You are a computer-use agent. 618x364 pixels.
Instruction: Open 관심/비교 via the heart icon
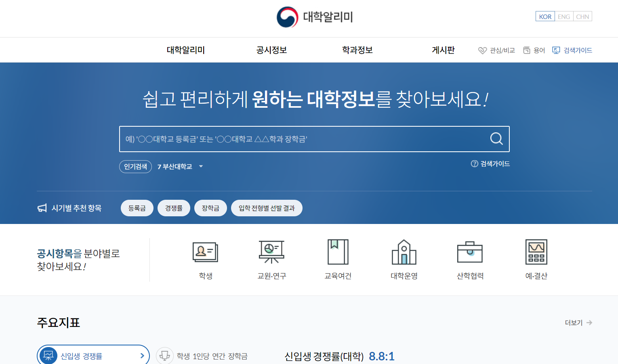point(483,50)
